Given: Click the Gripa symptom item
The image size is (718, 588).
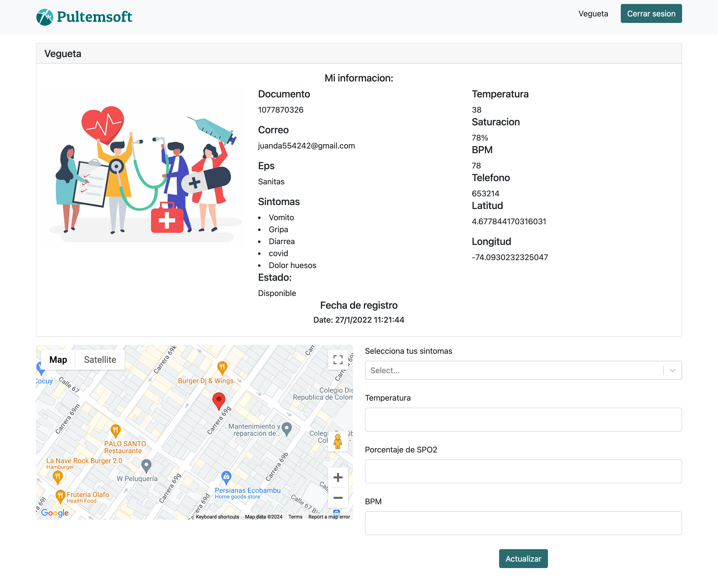Looking at the screenshot, I should 278,230.
